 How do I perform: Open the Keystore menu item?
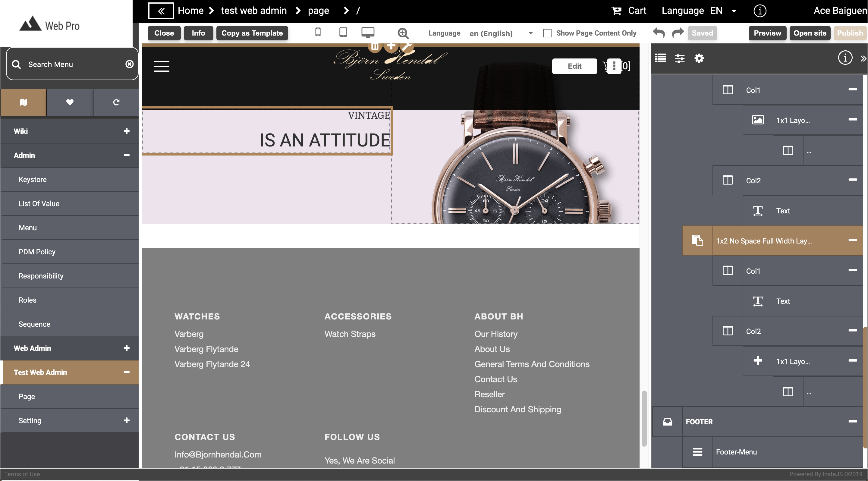point(33,180)
